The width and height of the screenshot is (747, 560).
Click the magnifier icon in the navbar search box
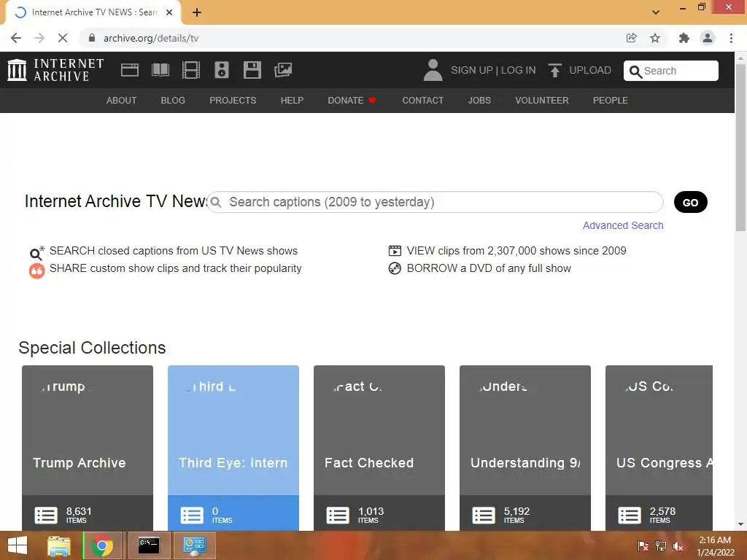click(x=635, y=71)
